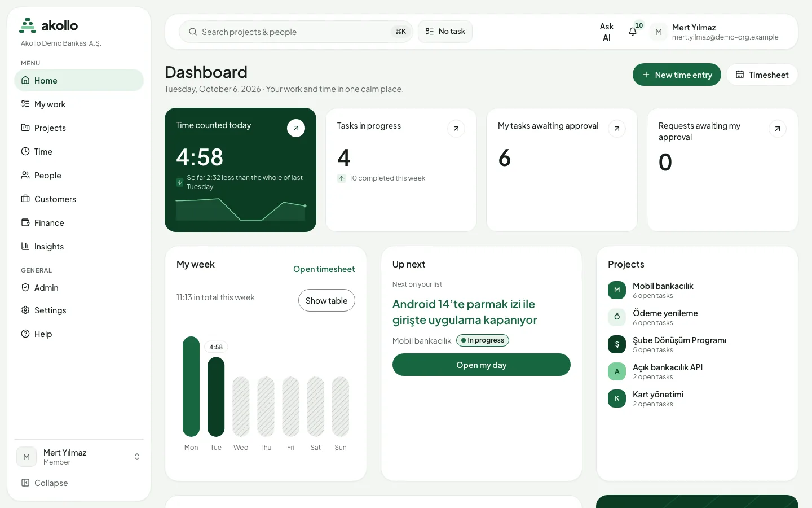Focus the Search projects & people field

[x=296, y=32]
